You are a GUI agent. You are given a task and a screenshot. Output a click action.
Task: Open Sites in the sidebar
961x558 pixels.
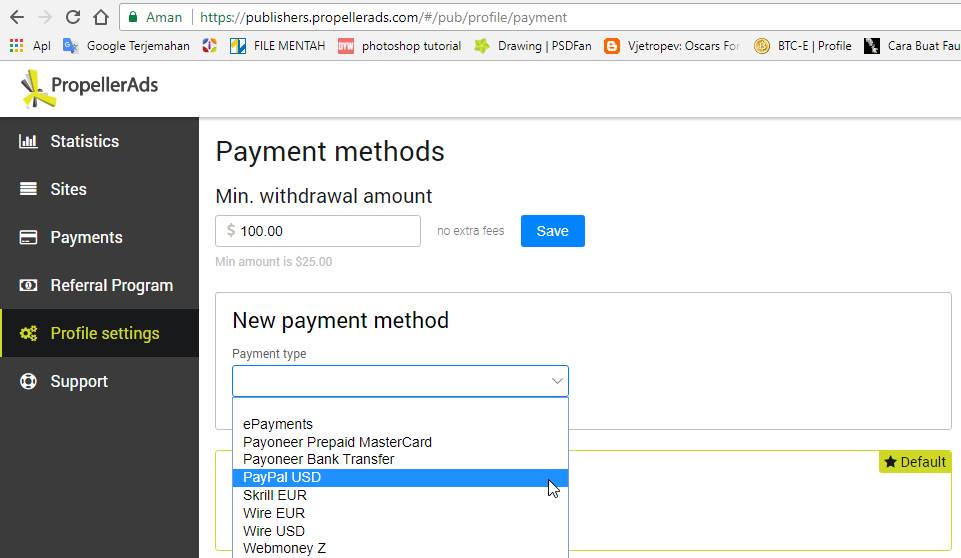pos(99,189)
